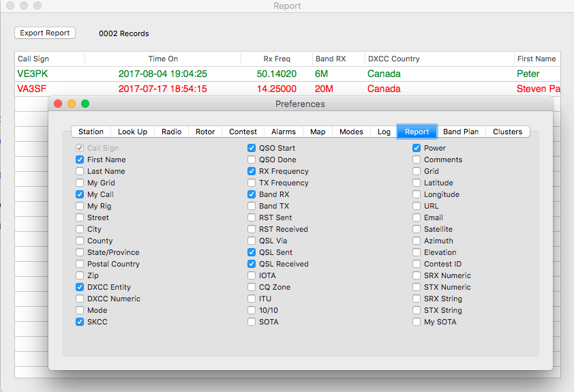Open the Band Plan preferences tab

[x=462, y=132]
